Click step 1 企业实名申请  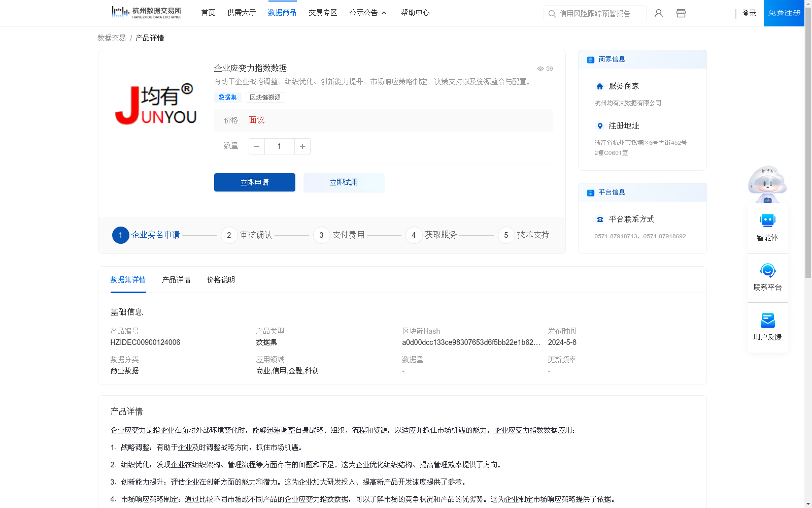pyautogui.click(x=146, y=235)
